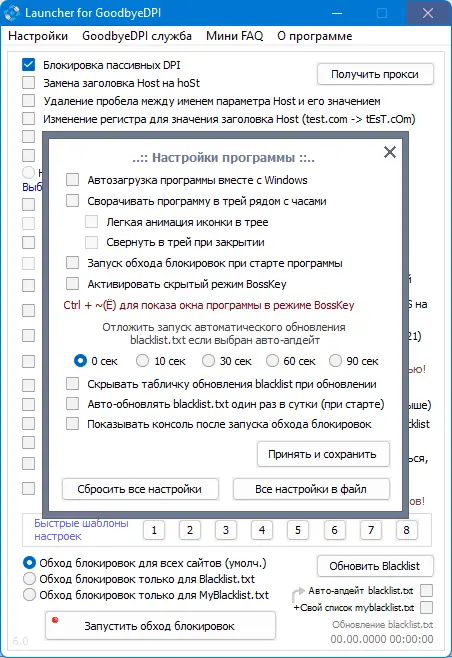Viewport: 452px width, 658px height.
Task: Check Активировать скрытый режим BossKey
Action: (72, 284)
